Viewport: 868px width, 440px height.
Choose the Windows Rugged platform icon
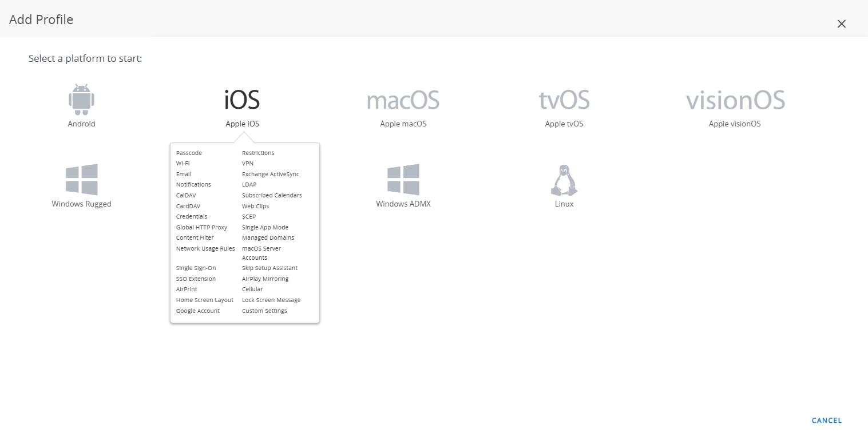[x=81, y=180]
